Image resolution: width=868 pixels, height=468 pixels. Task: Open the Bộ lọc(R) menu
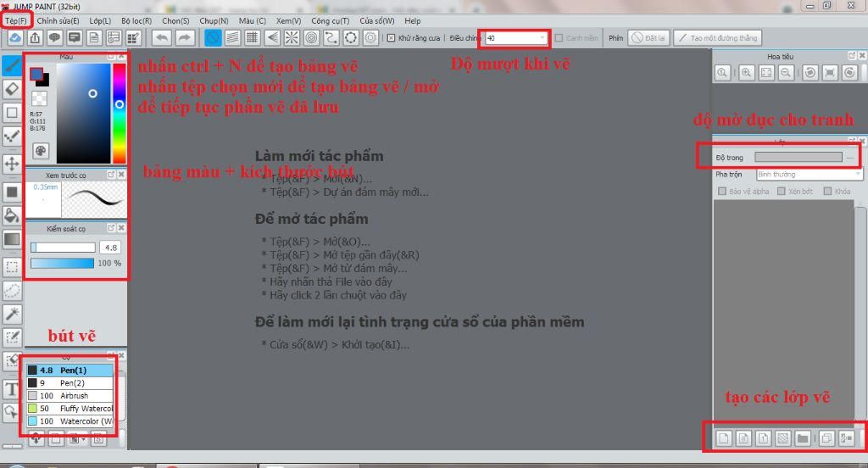coord(136,20)
